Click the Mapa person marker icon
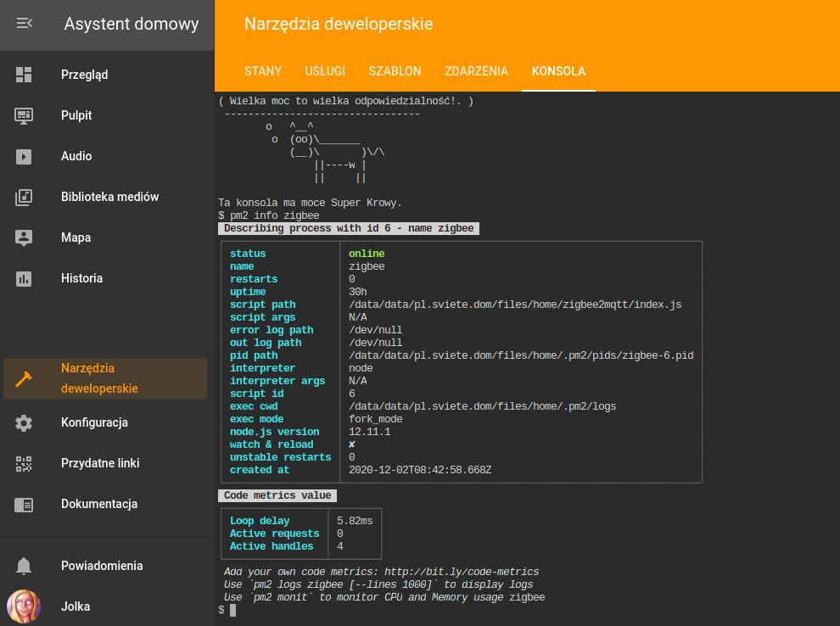 [x=24, y=238]
